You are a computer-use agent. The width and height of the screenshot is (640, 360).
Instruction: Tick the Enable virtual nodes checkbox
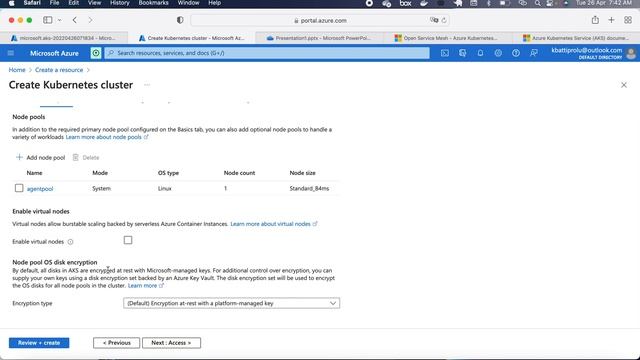(128, 240)
